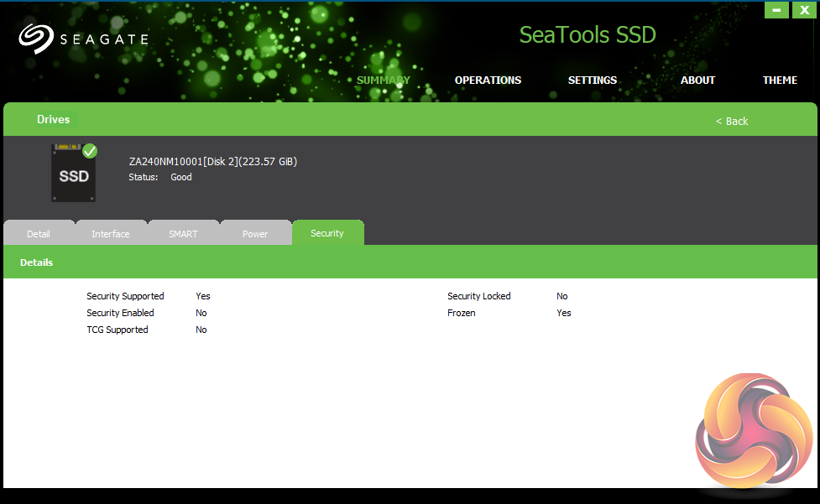Open the THEME menu

pos(780,81)
